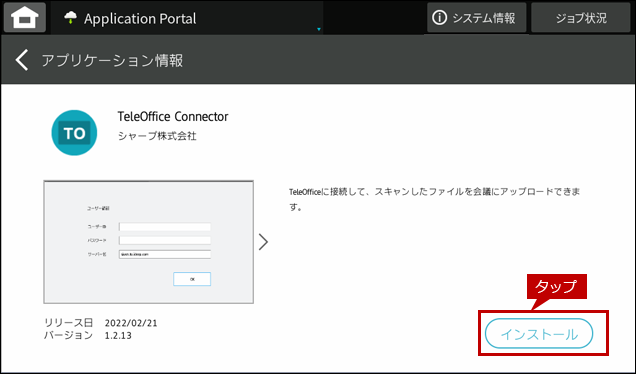
Task: Select the app description text
Action: click(x=434, y=199)
